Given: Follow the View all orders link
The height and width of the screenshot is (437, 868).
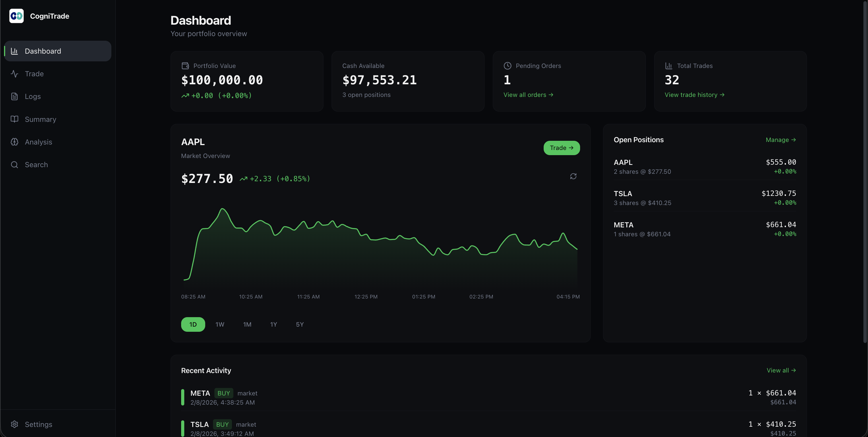Looking at the screenshot, I should pyautogui.click(x=528, y=95).
